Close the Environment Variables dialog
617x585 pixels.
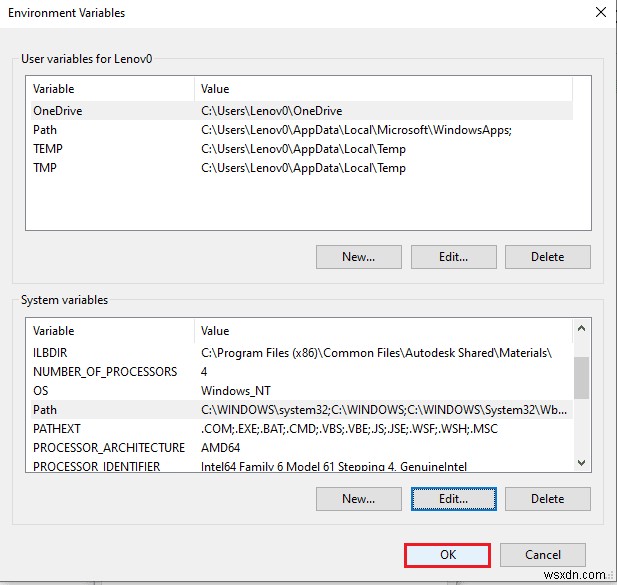(x=600, y=12)
